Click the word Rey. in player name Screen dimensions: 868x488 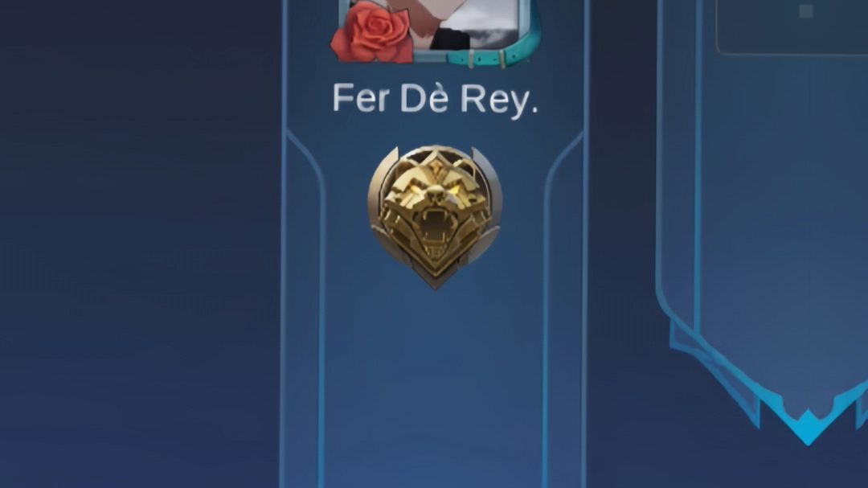click(499, 101)
